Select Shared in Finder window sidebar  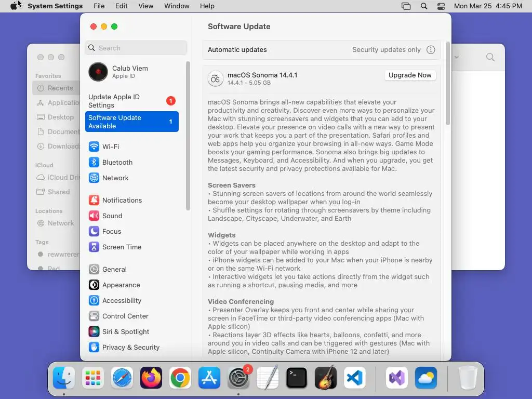(x=54, y=192)
